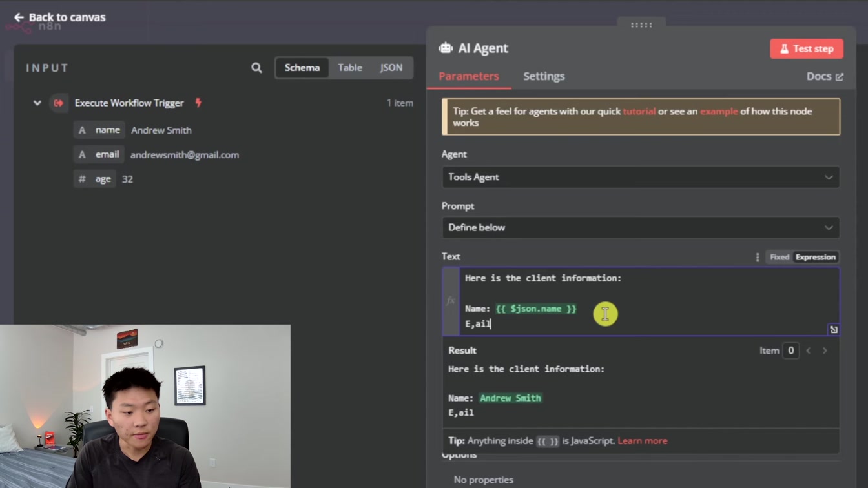868x488 pixels.
Task: Select the age field pill
Action: [95, 179]
